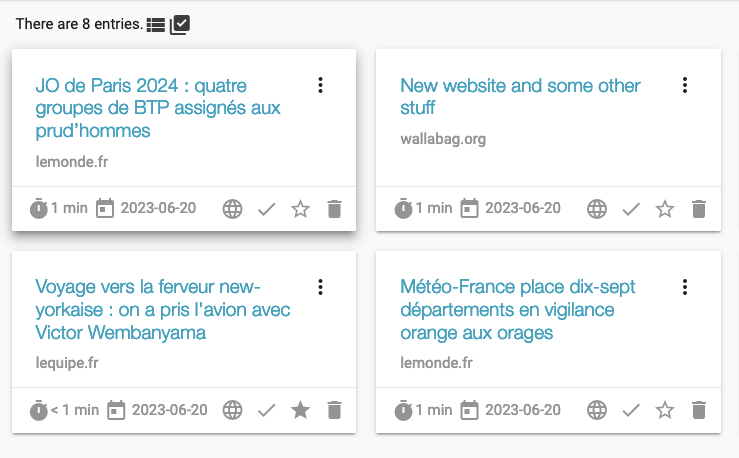Open original wallabag.org article via globe icon
This screenshot has height=458, width=739.
coord(597,209)
